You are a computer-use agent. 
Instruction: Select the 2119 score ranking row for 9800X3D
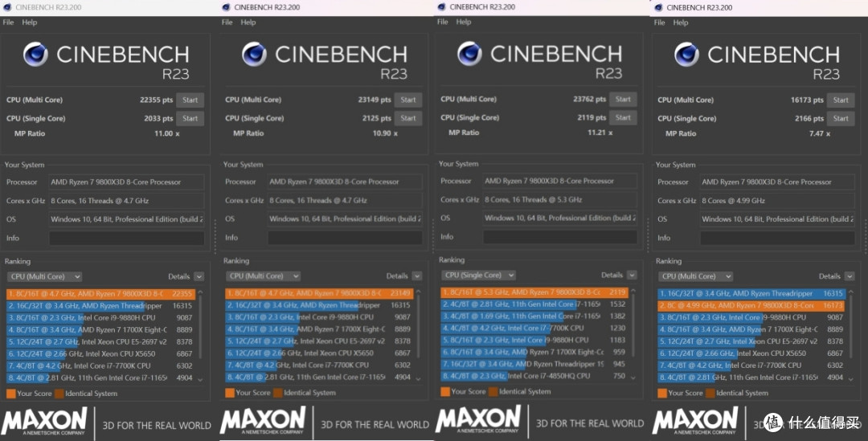[x=534, y=292]
